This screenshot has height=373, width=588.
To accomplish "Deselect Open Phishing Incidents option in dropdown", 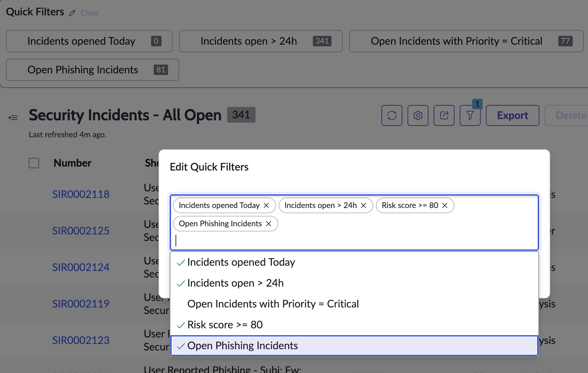I will point(354,346).
